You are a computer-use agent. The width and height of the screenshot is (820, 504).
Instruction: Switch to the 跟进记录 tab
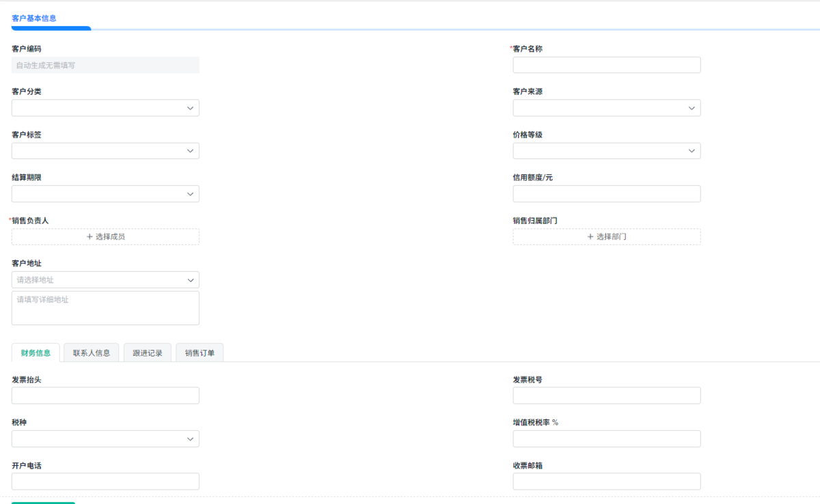(x=148, y=352)
